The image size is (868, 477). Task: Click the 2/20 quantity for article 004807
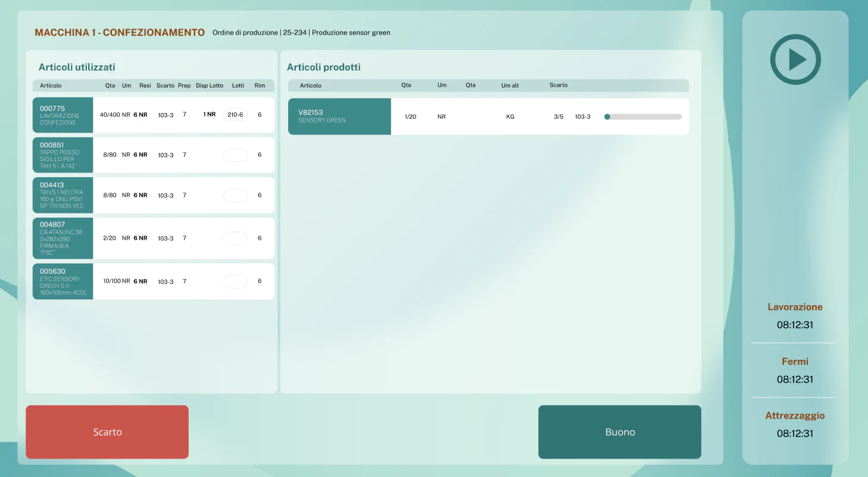(x=110, y=238)
